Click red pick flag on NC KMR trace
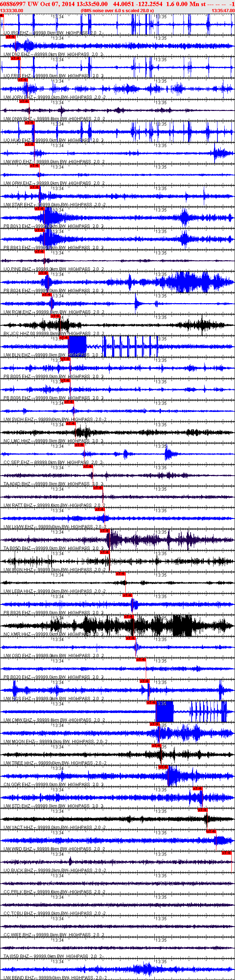 [129, 617]
